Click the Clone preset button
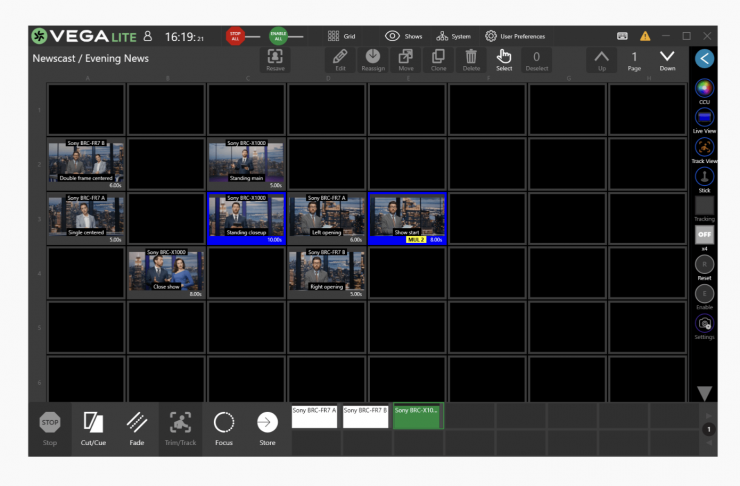740x486 pixels. coord(438,58)
